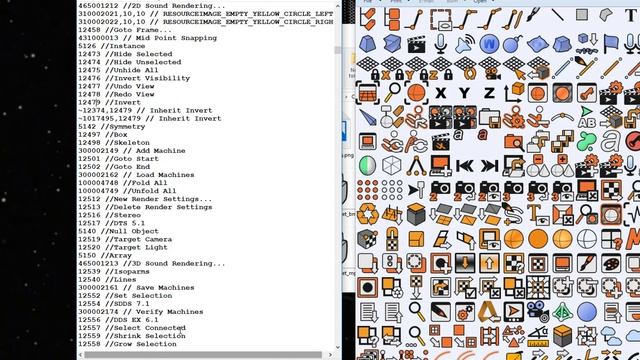
Task: Select the orange recycle arrows icon
Action: (x=367, y=214)
